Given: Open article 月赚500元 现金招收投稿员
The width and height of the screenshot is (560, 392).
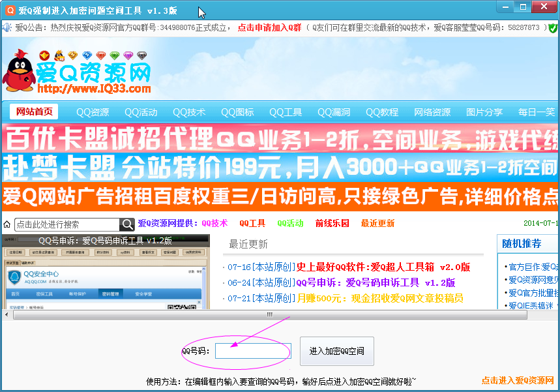Looking at the screenshot, I should (x=380, y=298).
